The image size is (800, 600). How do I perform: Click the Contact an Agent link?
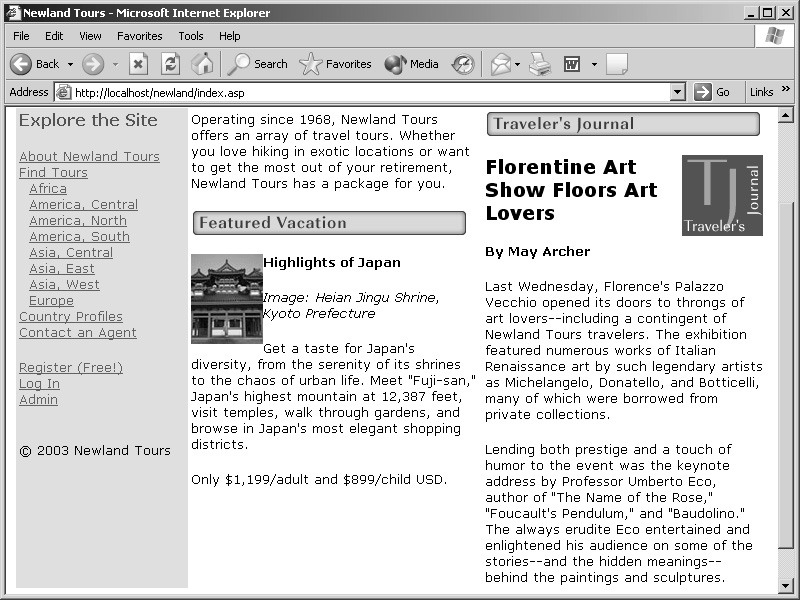tap(78, 333)
